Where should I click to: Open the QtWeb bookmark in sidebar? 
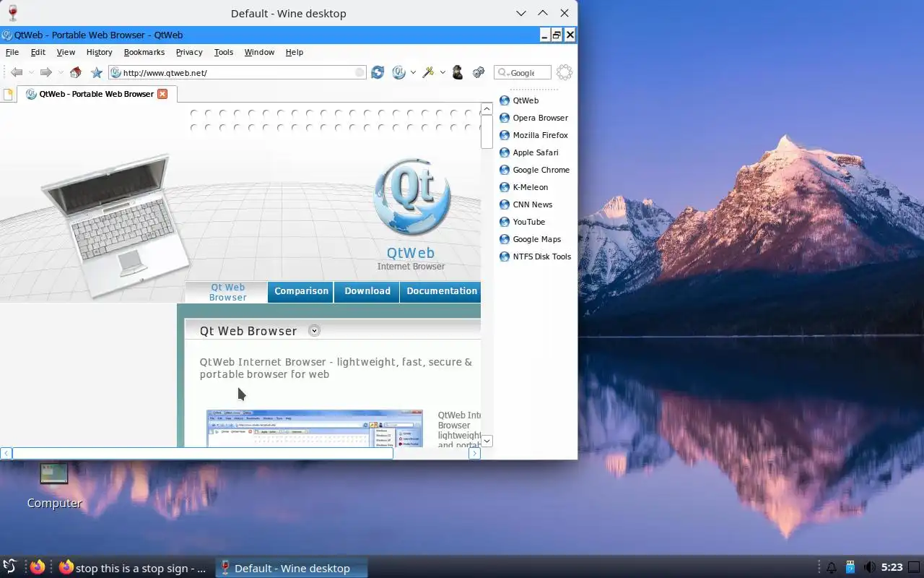tap(520, 100)
